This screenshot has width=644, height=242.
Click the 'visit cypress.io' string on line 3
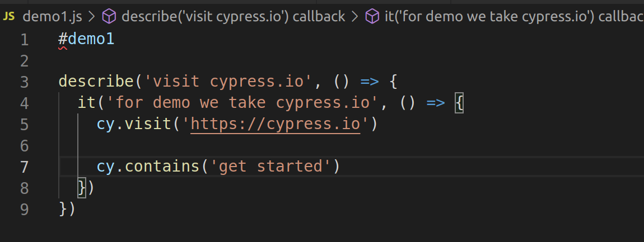pyautogui.click(x=228, y=82)
